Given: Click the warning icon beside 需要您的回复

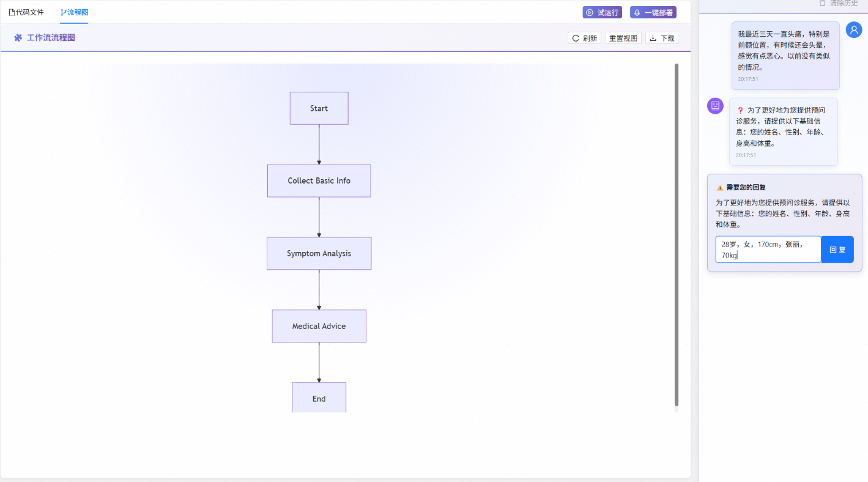Looking at the screenshot, I should pos(720,188).
